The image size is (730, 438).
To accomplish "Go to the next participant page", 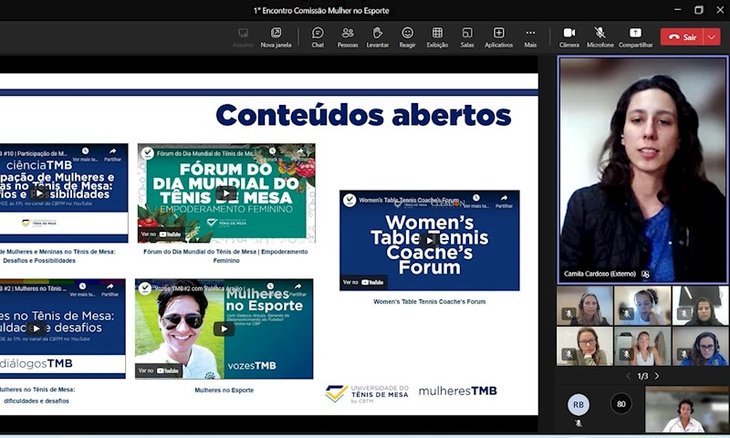I will 657,376.
